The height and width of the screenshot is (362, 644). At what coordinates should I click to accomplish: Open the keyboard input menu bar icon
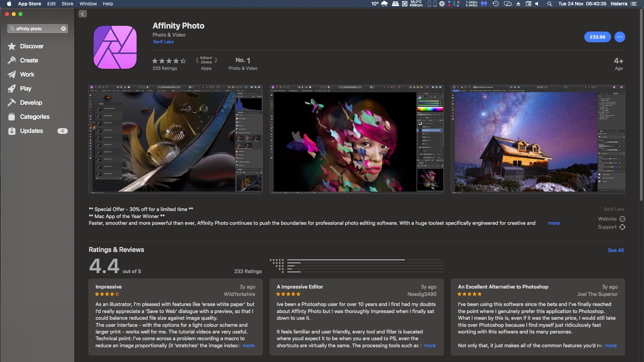click(528, 4)
